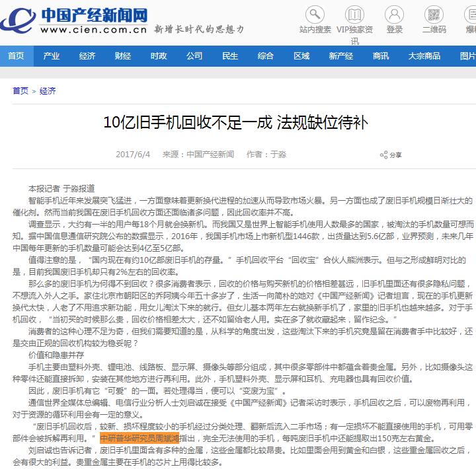
Task: Click the 经济 breadcrumb link
Action: tap(48, 90)
